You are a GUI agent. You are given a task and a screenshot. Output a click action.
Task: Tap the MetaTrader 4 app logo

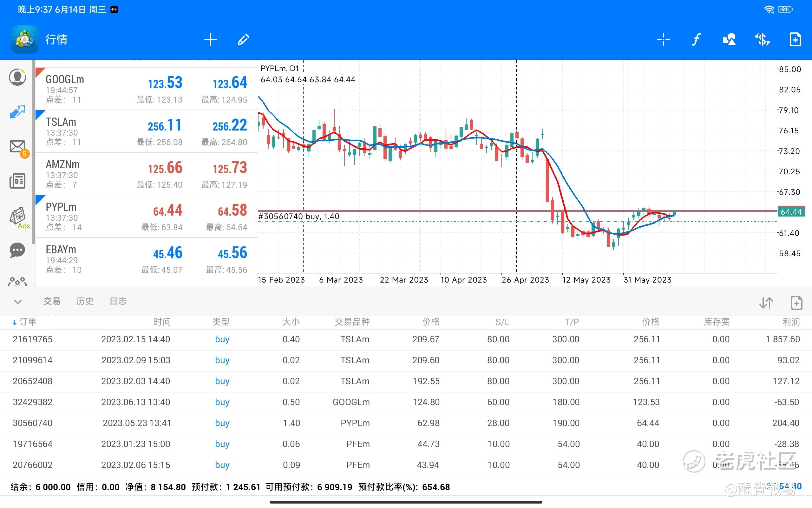[x=24, y=39]
